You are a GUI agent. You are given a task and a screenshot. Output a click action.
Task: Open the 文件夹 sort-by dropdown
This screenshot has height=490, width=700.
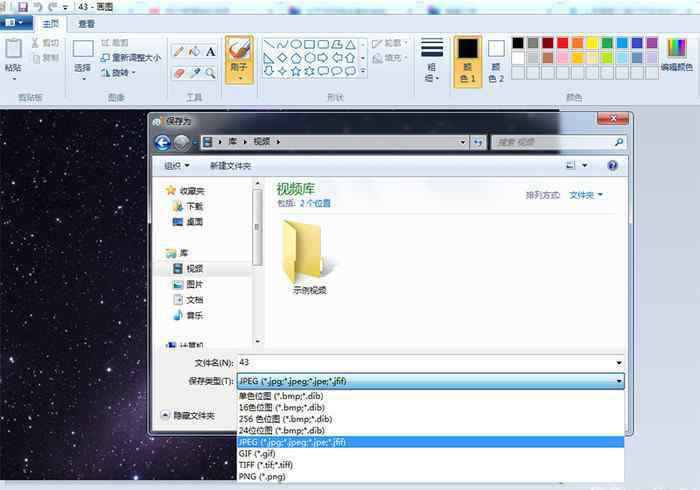coord(585,195)
